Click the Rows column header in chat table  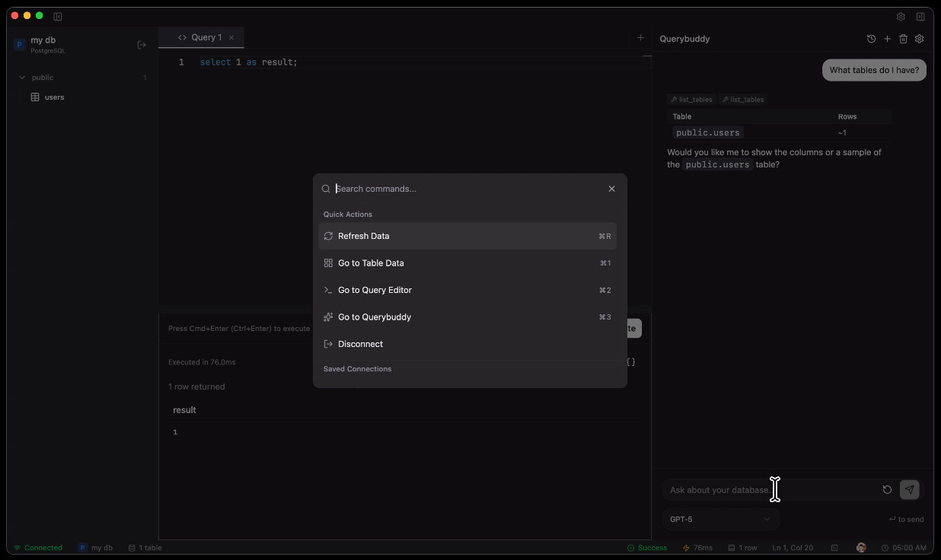(x=847, y=116)
